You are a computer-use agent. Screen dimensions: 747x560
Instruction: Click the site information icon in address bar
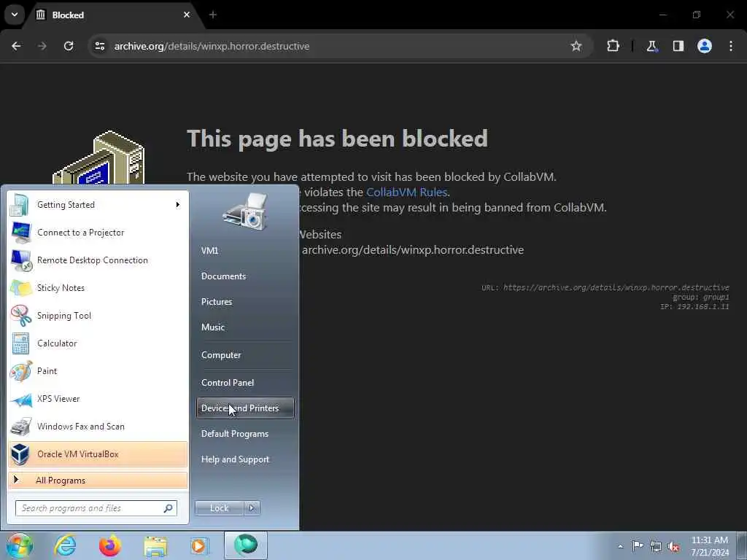click(99, 46)
